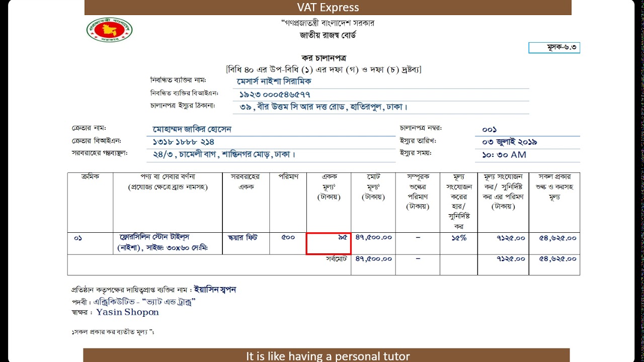Screen dimensions: 644x362
Task: Select the designation এক্সিকিউটিভ line
Action: click(134, 302)
